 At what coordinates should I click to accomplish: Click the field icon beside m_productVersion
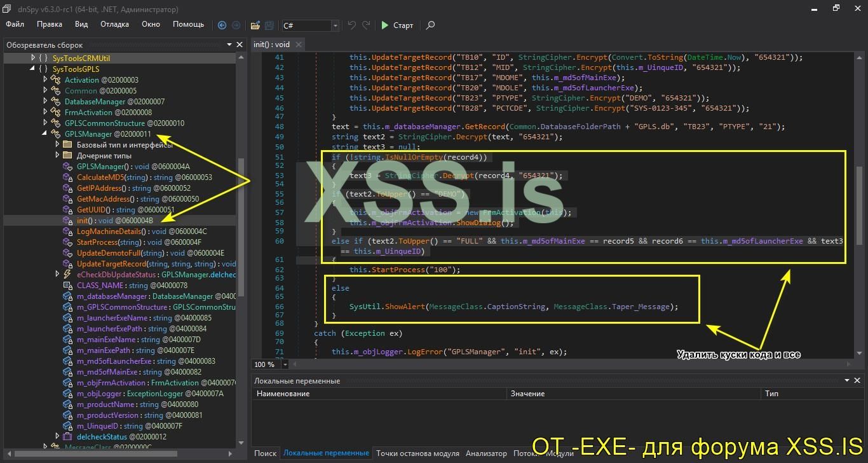(x=68, y=415)
